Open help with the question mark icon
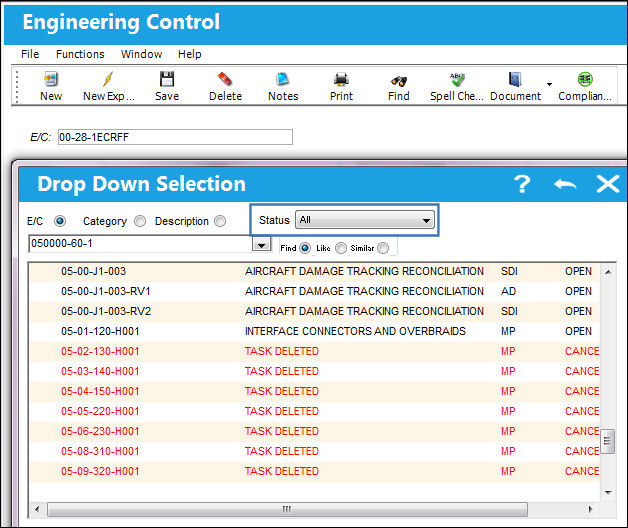The width and height of the screenshot is (628, 528). tap(522, 184)
